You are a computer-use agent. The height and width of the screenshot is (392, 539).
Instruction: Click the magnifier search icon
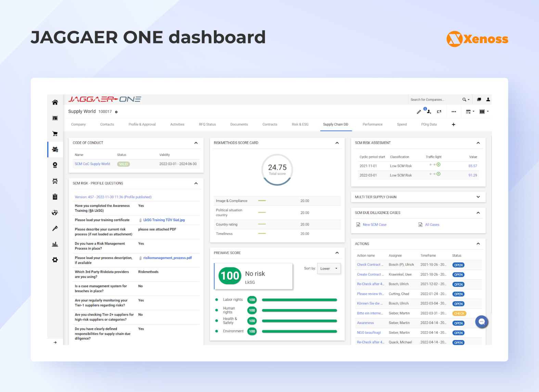[x=464, y=100]
